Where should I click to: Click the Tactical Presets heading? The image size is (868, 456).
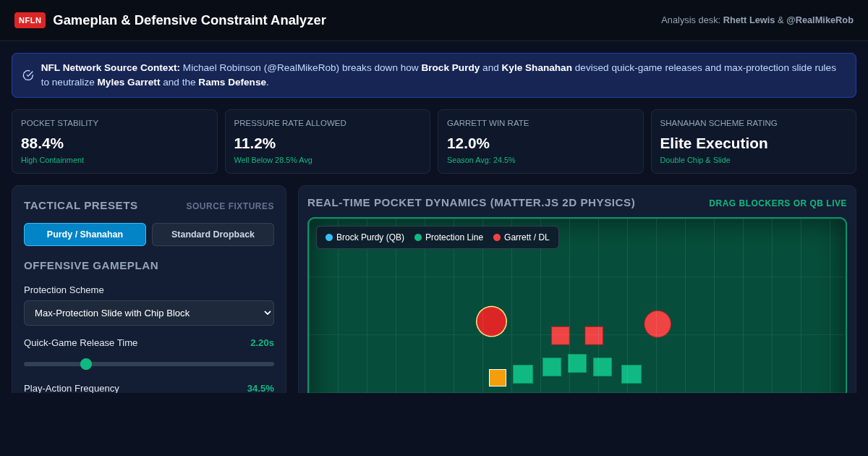click(81, 206)
